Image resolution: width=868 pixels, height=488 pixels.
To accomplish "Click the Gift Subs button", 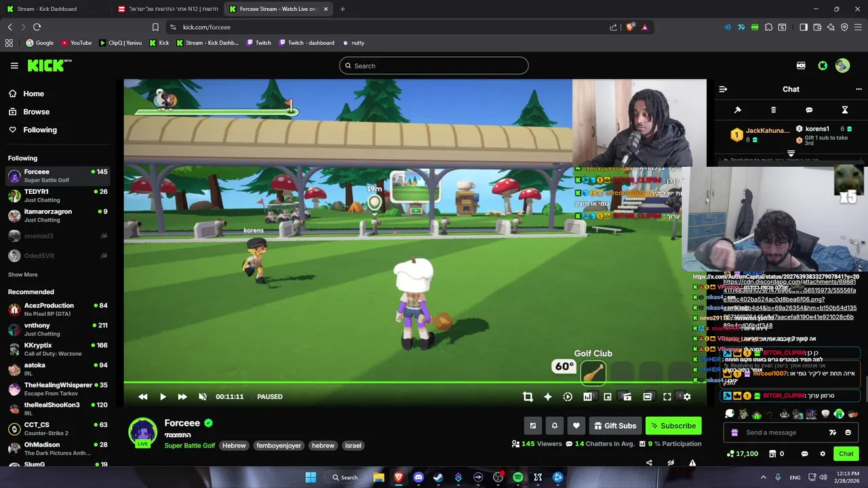I will [615, 426].
